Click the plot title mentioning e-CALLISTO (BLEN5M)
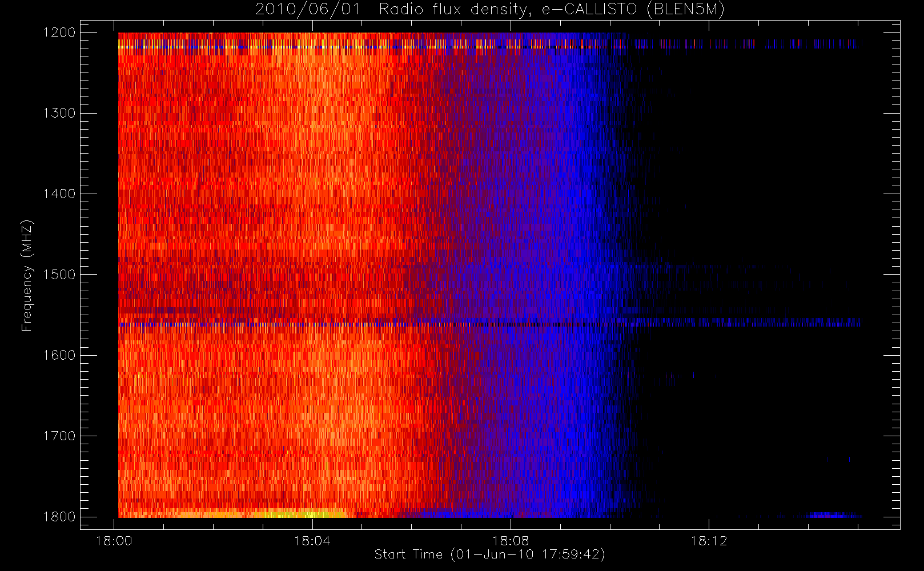The height and width of the screenshot is (571, 924). tap(490, 9)
